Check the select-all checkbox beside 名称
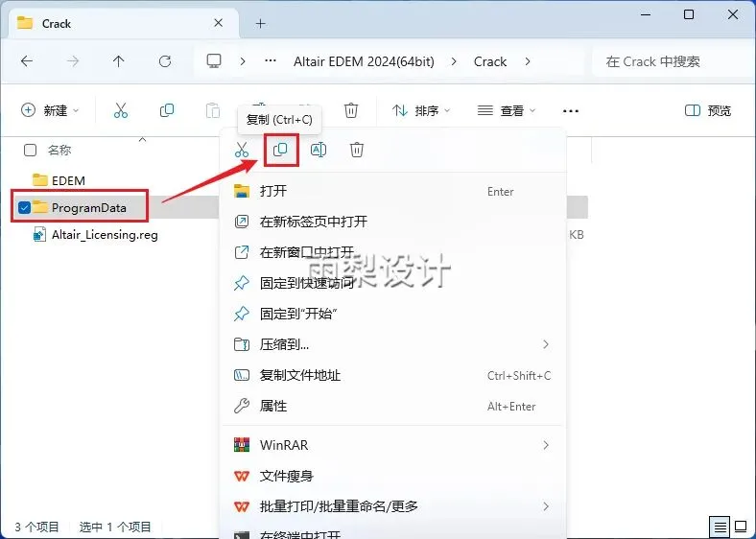Viewport: 756px width, 539px height. click(30, 150)
